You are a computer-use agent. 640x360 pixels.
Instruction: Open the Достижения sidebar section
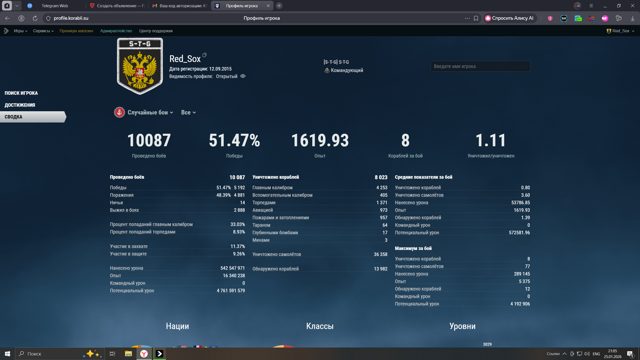point(20,105)
